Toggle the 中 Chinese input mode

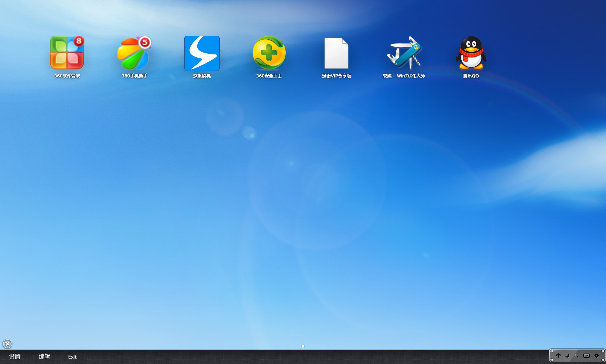coord(558,356)
